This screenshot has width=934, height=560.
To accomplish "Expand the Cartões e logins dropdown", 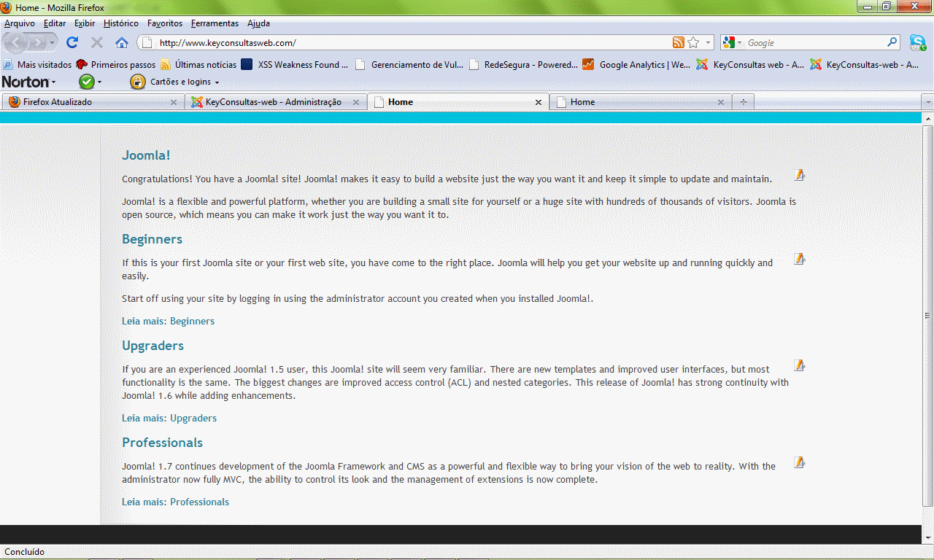I will 217,82.
